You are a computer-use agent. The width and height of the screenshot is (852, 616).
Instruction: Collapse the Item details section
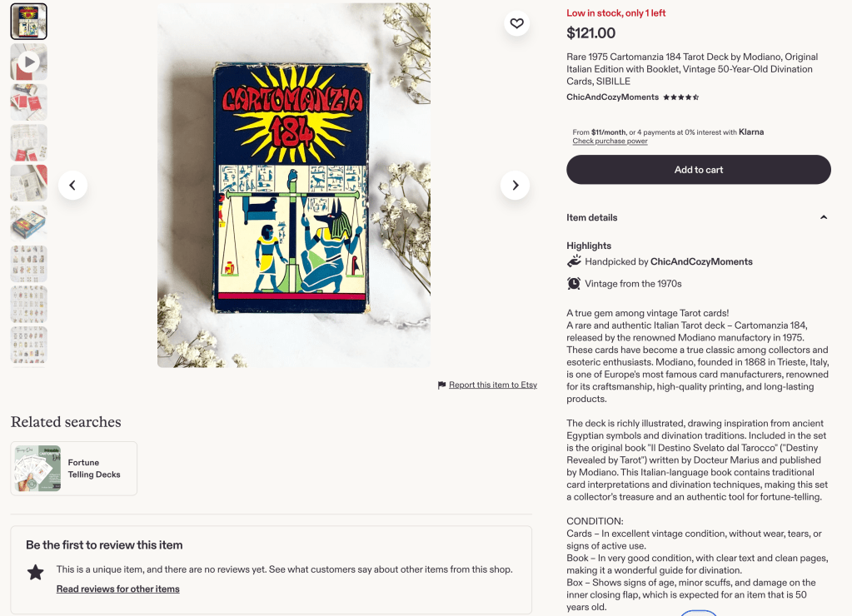click(x=823, y=217)
